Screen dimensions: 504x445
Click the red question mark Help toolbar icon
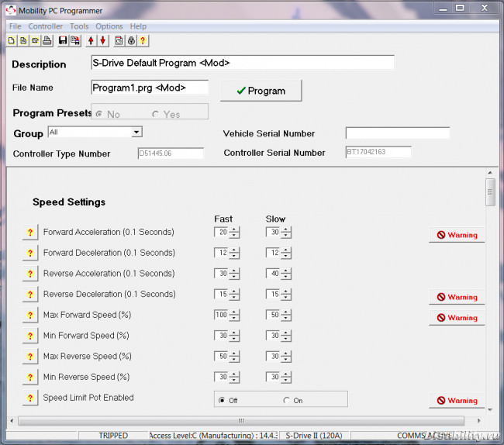pyautogui.click(x=143, y=41)
